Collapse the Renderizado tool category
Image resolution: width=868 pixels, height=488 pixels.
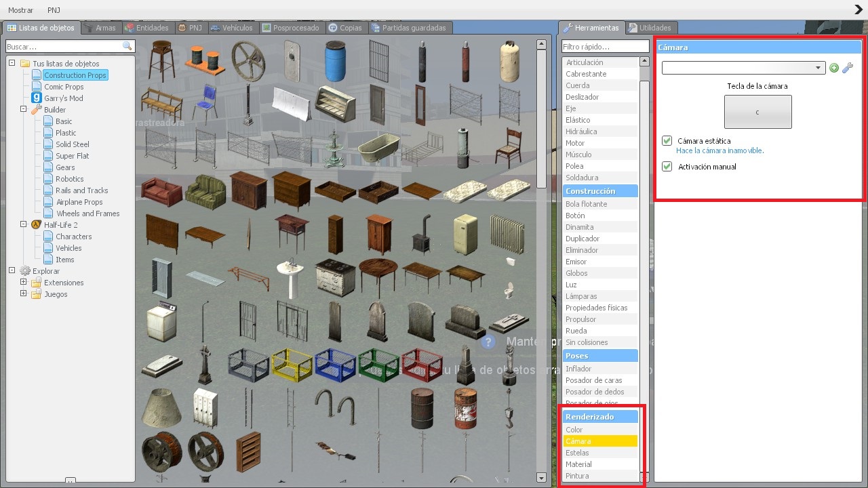click(x=600, y=417)
